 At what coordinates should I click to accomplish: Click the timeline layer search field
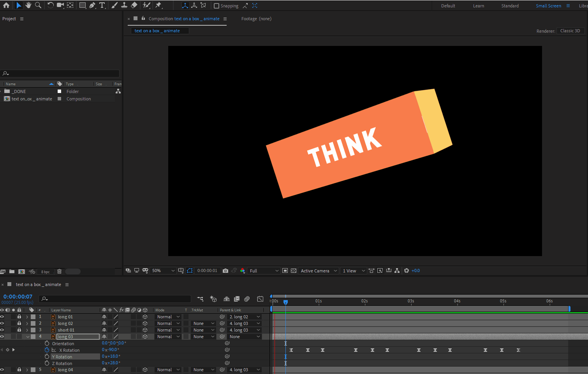[x=115, y=299]
